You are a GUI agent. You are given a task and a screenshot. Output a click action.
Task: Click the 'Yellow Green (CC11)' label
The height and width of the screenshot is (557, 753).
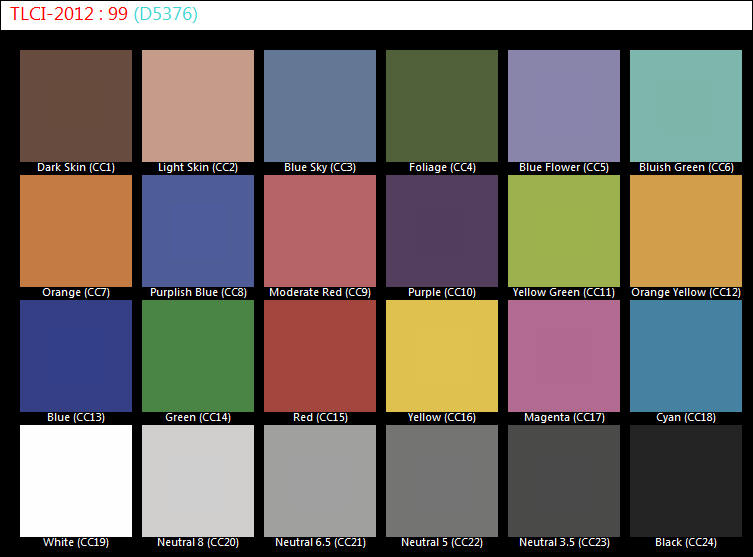pos(564,292)
